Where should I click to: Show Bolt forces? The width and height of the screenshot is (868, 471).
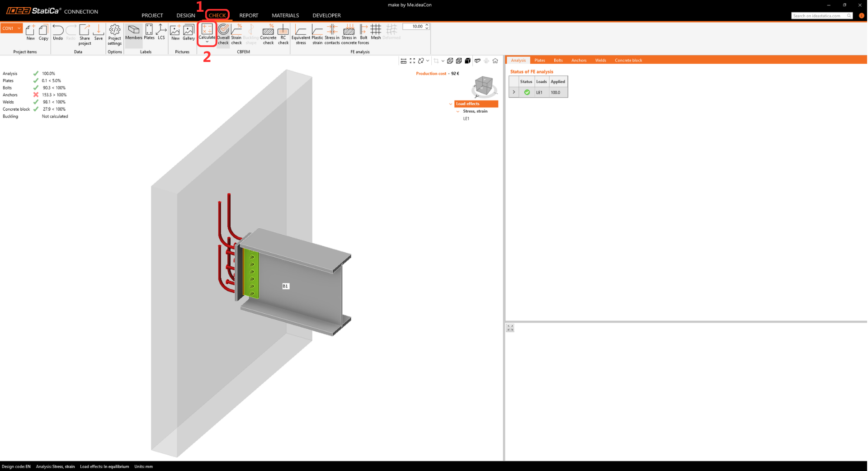[363, 35]
